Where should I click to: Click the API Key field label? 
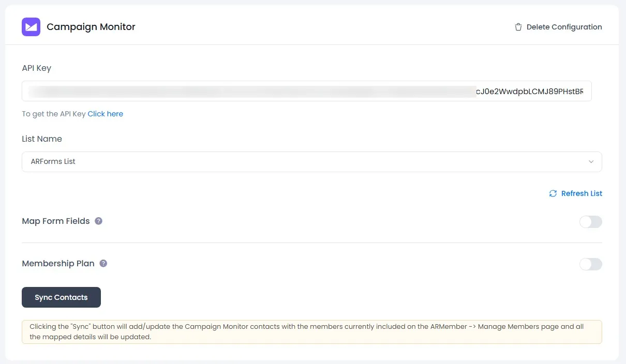click(x=37, y=68)
